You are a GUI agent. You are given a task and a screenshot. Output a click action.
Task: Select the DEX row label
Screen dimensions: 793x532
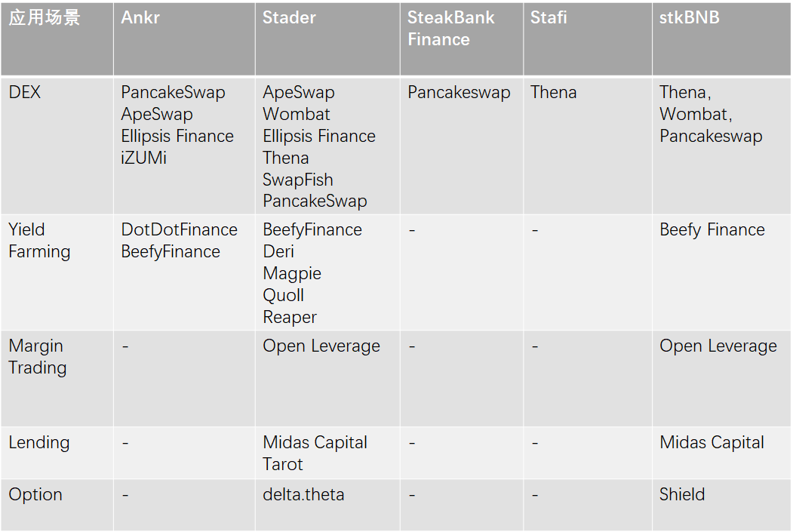click(25, 93)
